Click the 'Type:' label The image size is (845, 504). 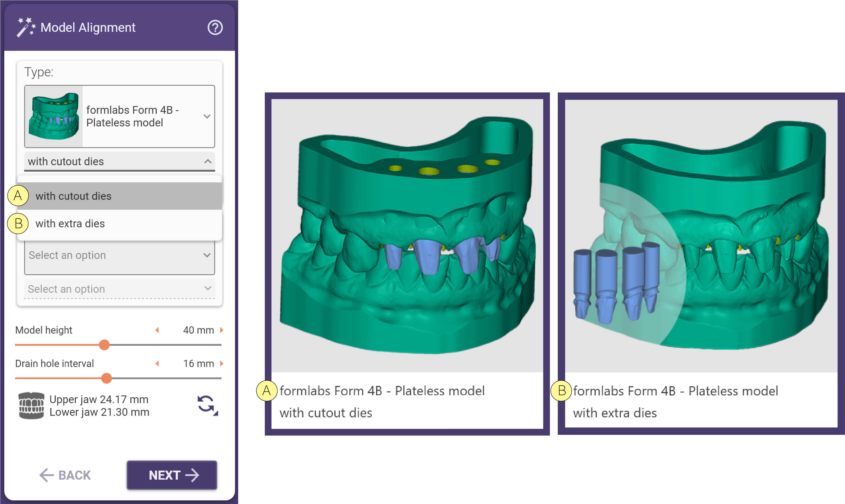click(39, 72)
